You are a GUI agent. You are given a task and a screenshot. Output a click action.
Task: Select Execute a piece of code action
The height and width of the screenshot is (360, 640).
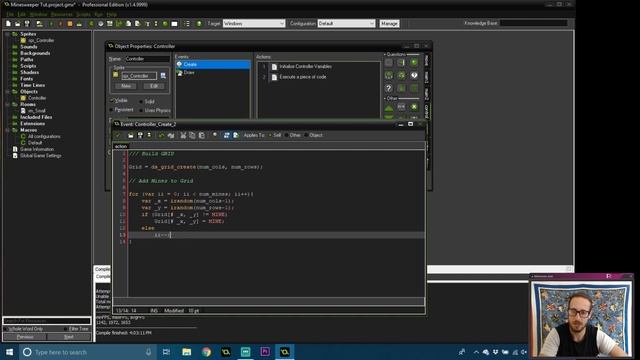(x=302, y=77)
